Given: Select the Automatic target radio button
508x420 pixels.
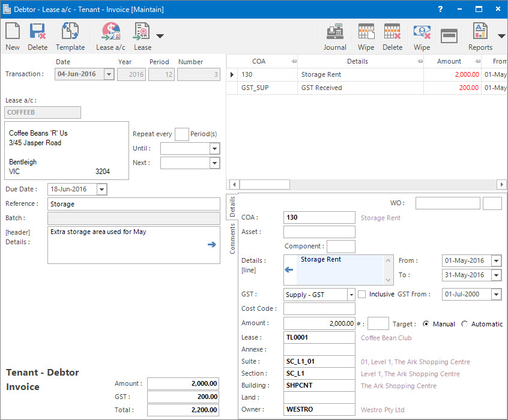Looking at the screenshot, I should (465, 324).
